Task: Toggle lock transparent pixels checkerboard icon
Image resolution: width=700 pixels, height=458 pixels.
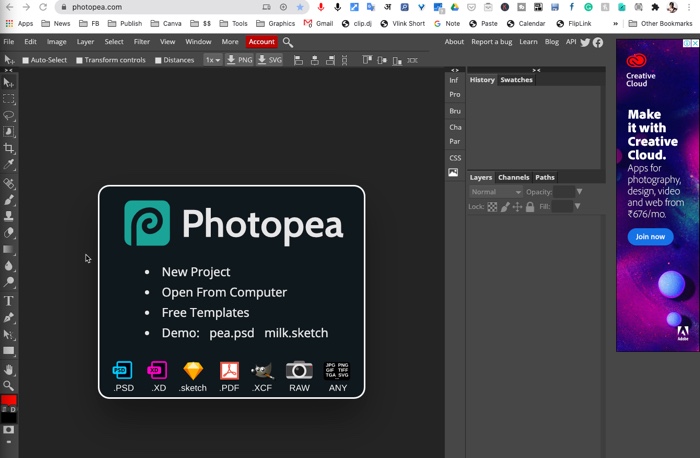Action: [x=492, y=207]
